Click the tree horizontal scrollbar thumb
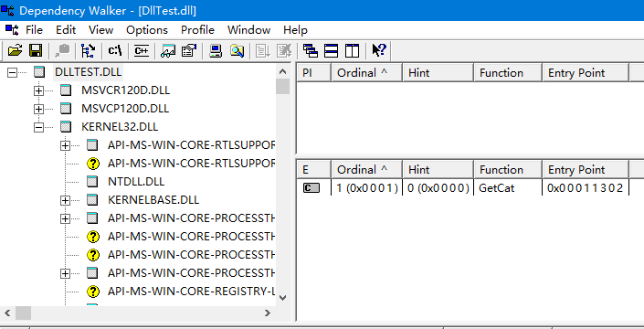Image resolution: width=644 pixels, height=329 pixels. (24, 313)
